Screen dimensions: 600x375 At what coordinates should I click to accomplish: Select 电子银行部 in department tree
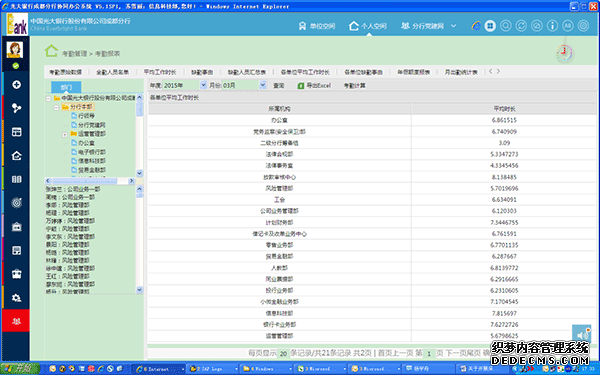pyautogui.click(x=92, y=152)
